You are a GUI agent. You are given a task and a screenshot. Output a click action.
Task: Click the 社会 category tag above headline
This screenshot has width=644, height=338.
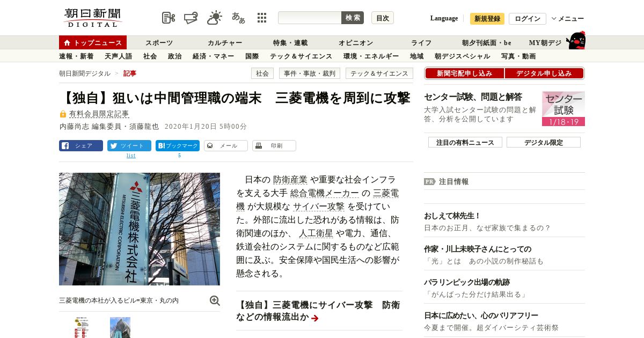[x=262, y=74]
